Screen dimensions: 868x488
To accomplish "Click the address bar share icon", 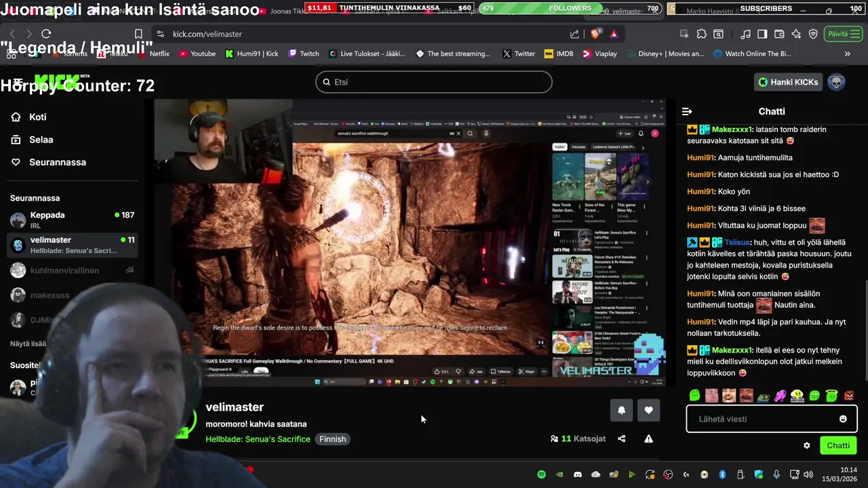I will 575,34.
